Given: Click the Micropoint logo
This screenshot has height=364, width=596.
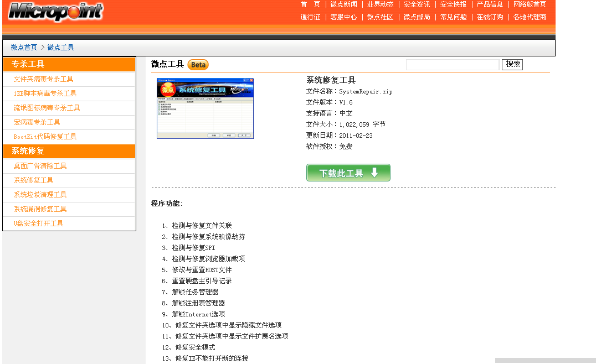Looking at the screenshot, I should tap(55, 12).
